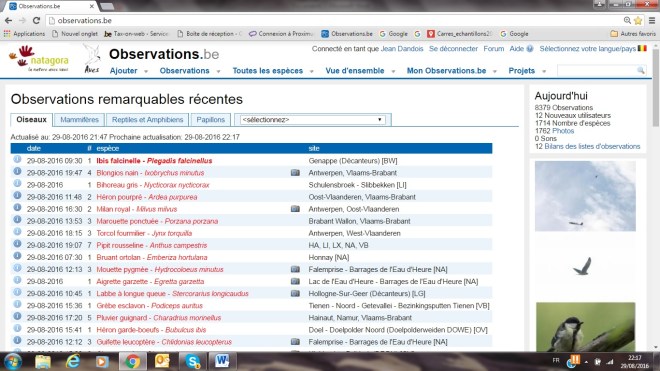Open info icon for Aigrette garzette row
The width and height of the screenshot is (660, 371).
point(17,280)
